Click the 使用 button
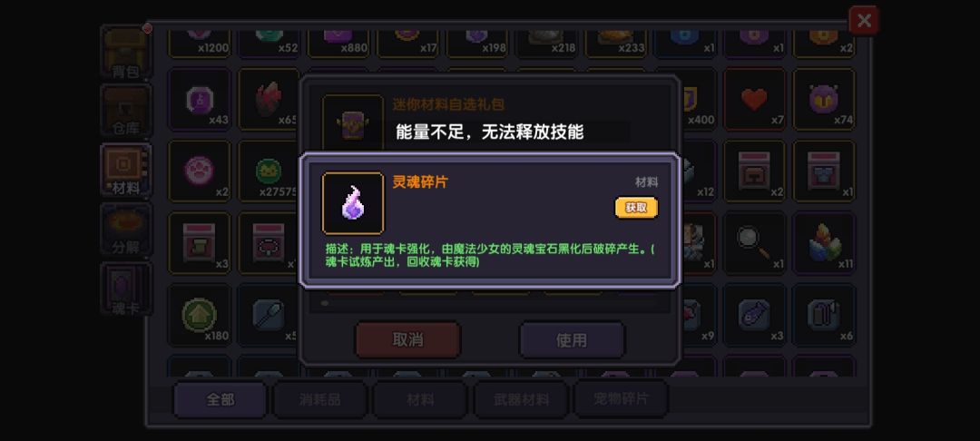The image size is (980, 441). pyautogui.click(x=572, y=339)
